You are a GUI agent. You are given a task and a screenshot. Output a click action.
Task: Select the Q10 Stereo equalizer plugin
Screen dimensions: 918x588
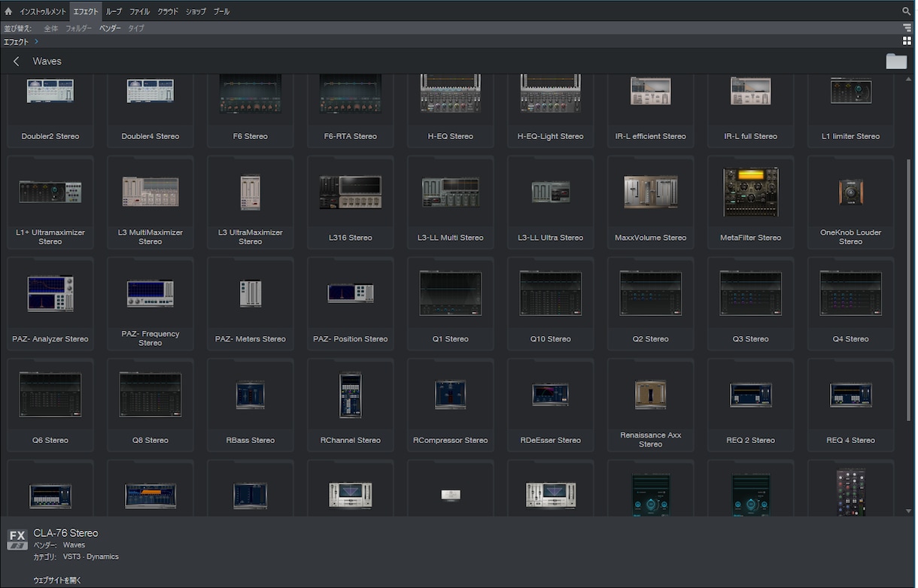point(550,303)
